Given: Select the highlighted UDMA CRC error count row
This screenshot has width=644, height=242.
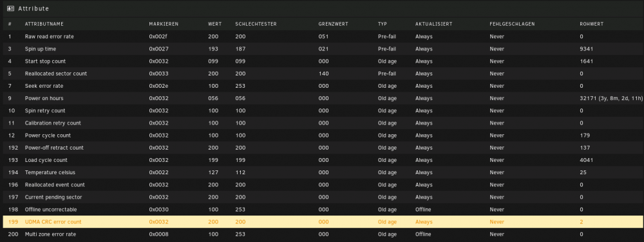Looking at the screenshot, I should click(x=322, y=222).
